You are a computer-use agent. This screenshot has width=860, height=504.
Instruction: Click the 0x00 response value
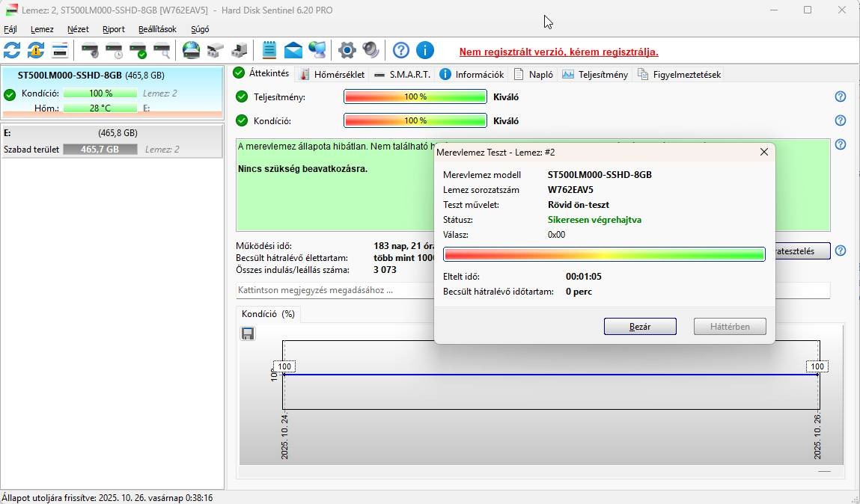click(x=556, y=235)
